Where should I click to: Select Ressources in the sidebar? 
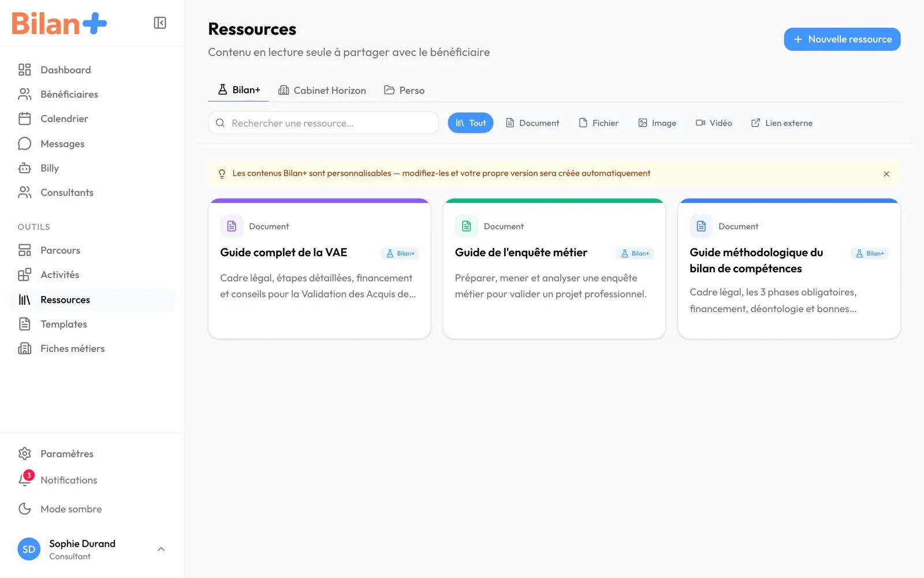[x=92, y=300]
